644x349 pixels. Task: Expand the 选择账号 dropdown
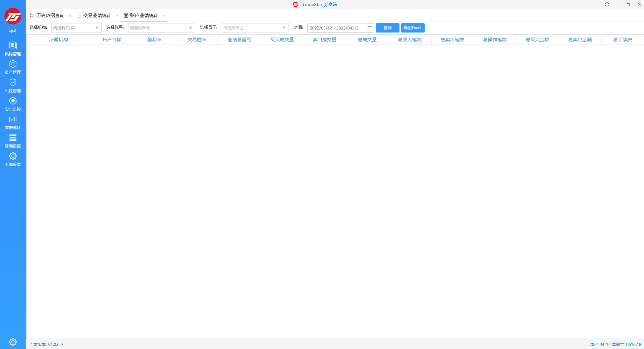(190, 28)
